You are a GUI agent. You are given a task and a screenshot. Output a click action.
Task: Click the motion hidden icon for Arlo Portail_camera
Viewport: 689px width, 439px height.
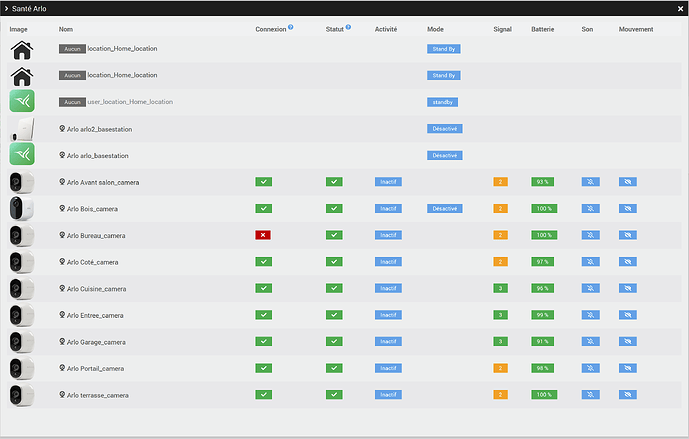pos(628,368)
